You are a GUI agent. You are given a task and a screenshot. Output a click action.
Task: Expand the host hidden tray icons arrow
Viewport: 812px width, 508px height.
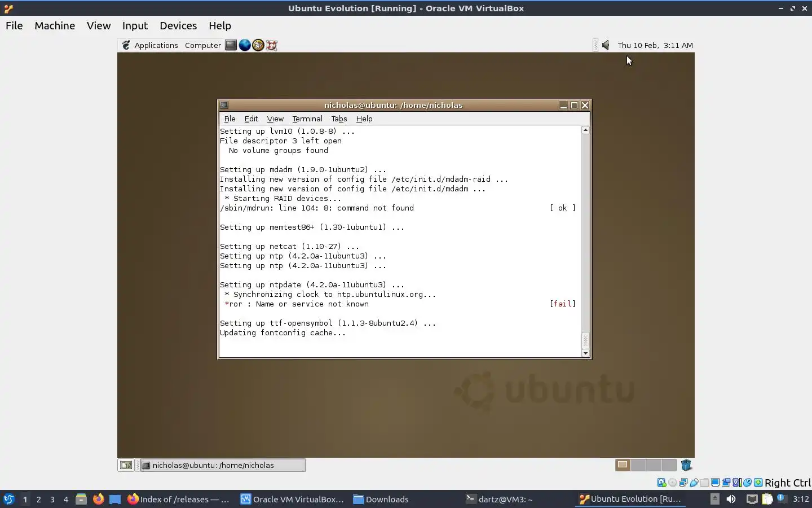point(714,499)
